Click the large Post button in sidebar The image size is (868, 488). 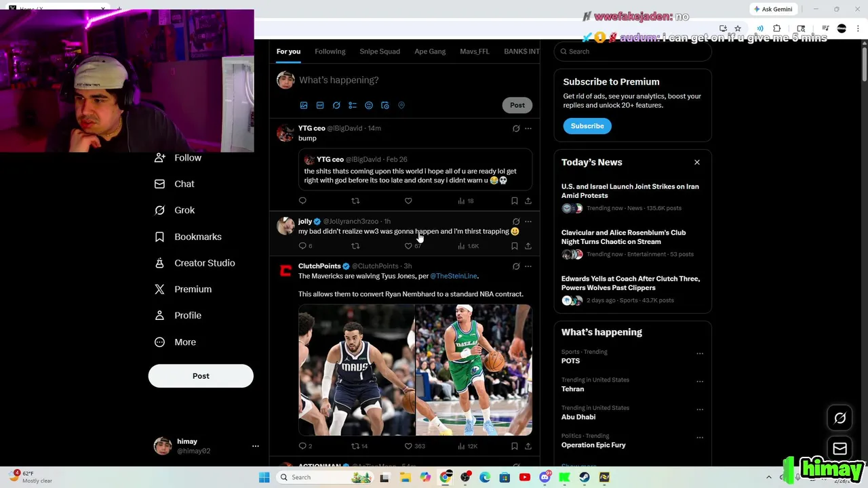(x=201, y=376)
